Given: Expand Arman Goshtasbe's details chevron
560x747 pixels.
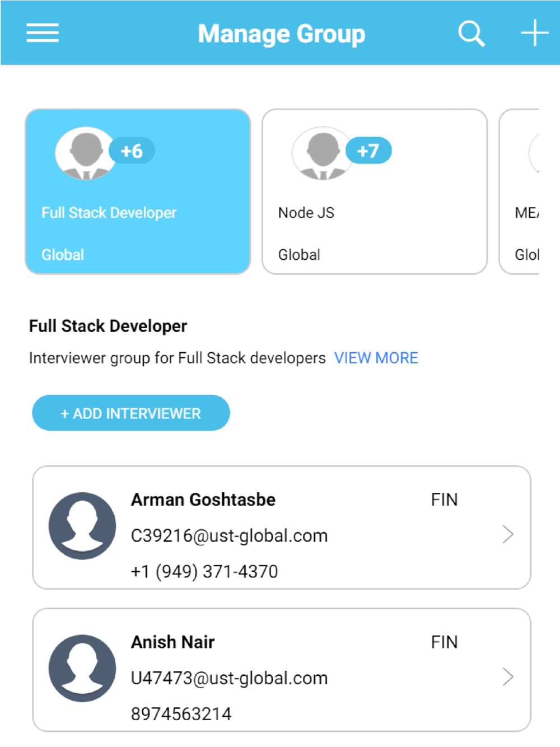Looking at the screenshot, I should pos(507,534).
